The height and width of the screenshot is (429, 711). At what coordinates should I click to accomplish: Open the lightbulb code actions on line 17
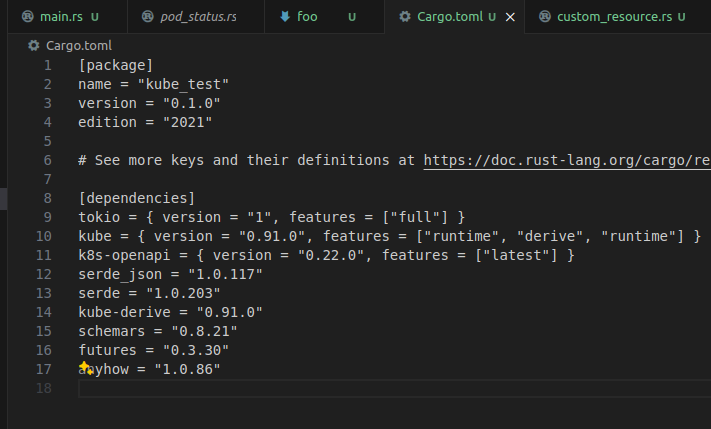[86, 369]
